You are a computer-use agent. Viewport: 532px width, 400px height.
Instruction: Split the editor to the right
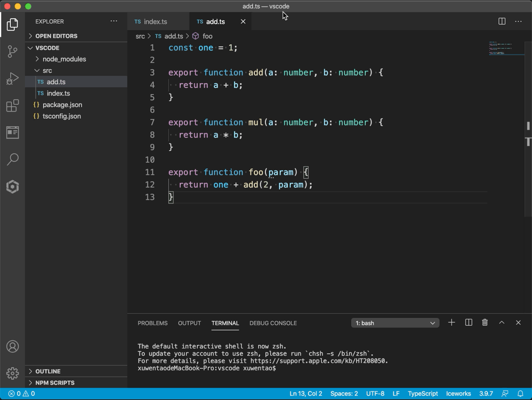tap(502, 21)
